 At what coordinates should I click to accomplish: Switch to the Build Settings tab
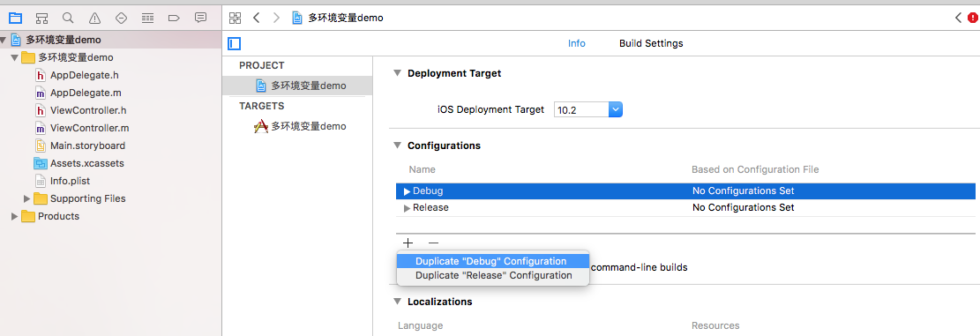[651, 44]
